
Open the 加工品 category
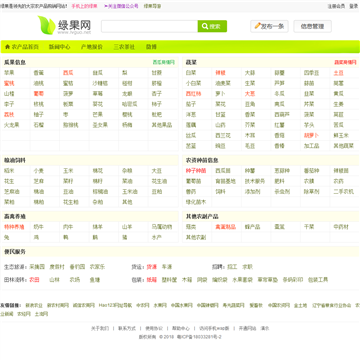[x=311, y=146]
